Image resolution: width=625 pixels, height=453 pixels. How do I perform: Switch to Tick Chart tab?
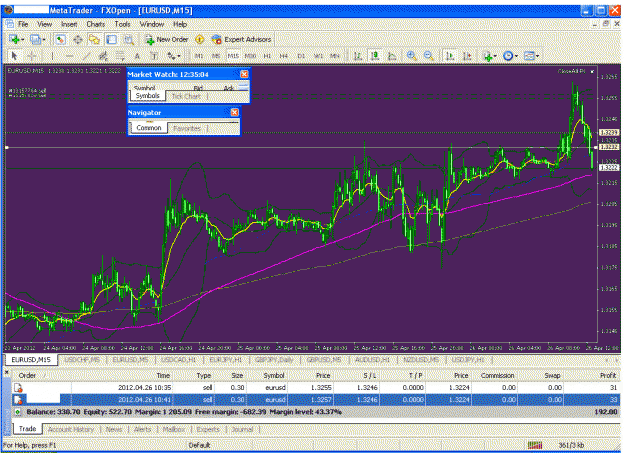[x=186, y=96]
